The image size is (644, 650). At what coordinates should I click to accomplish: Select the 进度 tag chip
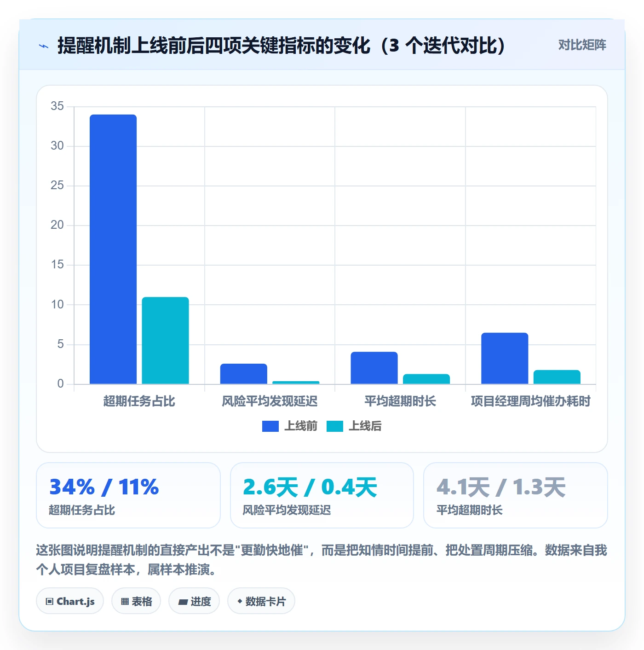194,601
